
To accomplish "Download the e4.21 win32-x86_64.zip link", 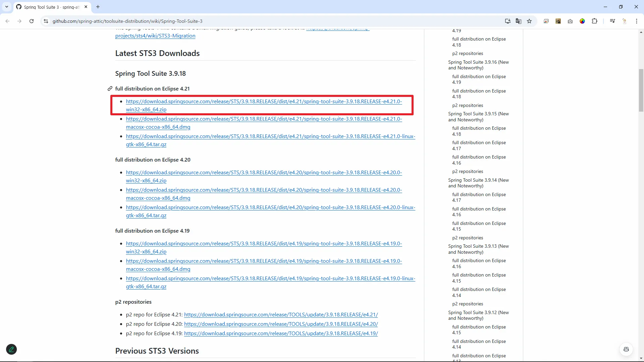I will pyautogui.click(x=264, y=102).
